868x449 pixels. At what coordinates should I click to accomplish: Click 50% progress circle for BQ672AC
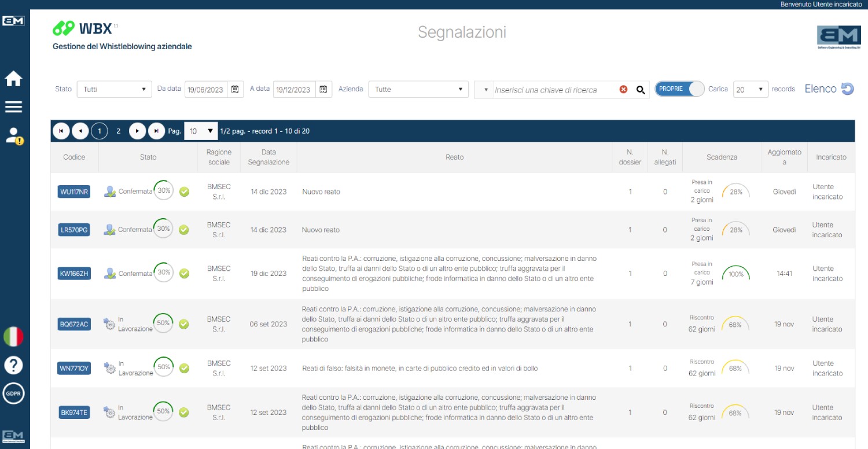(x=164, y=323)
